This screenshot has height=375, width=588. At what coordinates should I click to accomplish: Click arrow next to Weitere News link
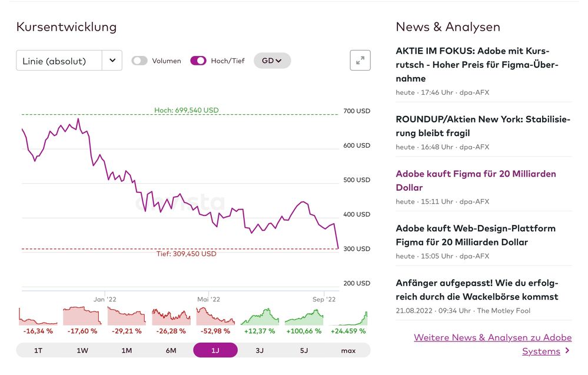coord(567,351)
